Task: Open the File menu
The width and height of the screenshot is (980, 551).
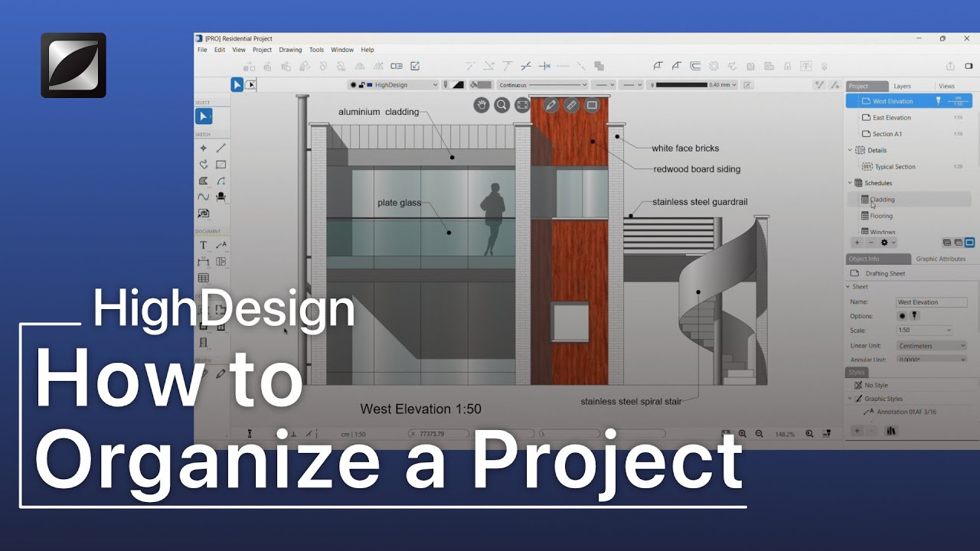Action: [202, 50]
